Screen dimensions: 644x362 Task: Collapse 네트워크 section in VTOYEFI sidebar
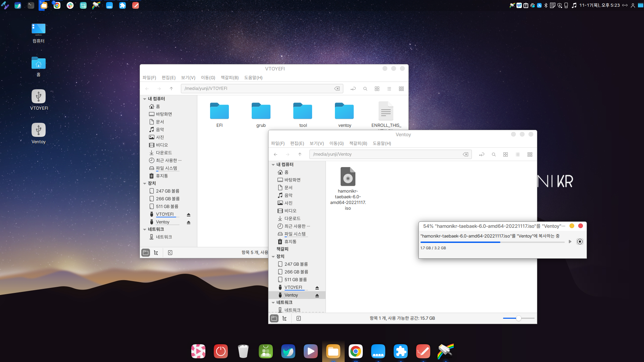pos(145,229)
